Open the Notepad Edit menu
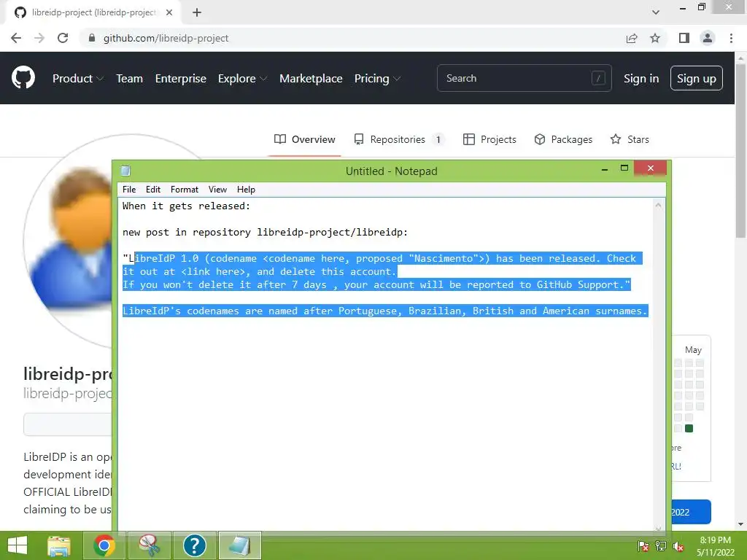This screenshot has width=747, height=560. [153, 190]
